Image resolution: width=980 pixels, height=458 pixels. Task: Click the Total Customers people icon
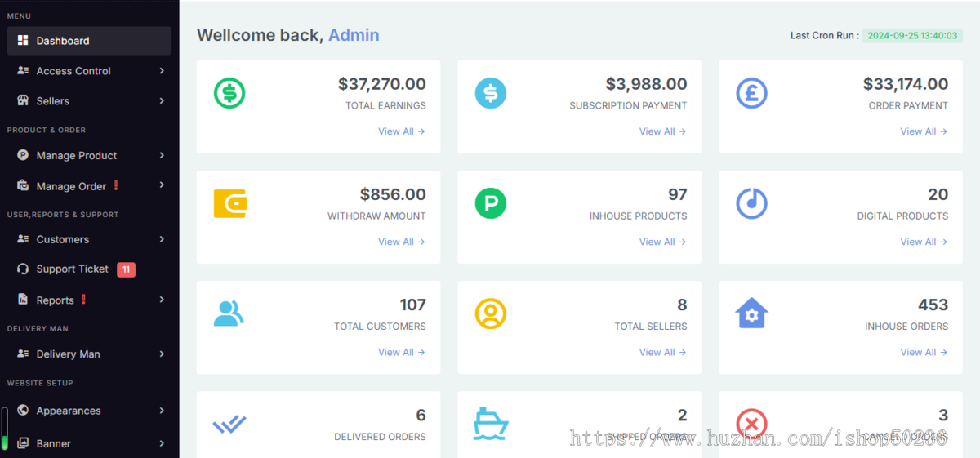tap(229, 313)
